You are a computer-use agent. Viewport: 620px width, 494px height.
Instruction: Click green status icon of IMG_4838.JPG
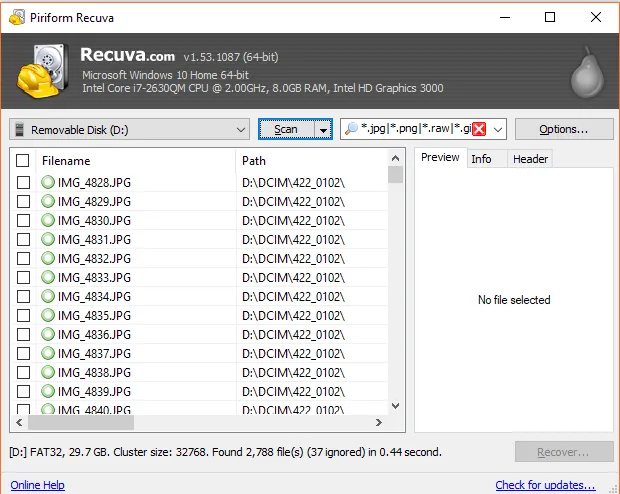click(48, 372)
